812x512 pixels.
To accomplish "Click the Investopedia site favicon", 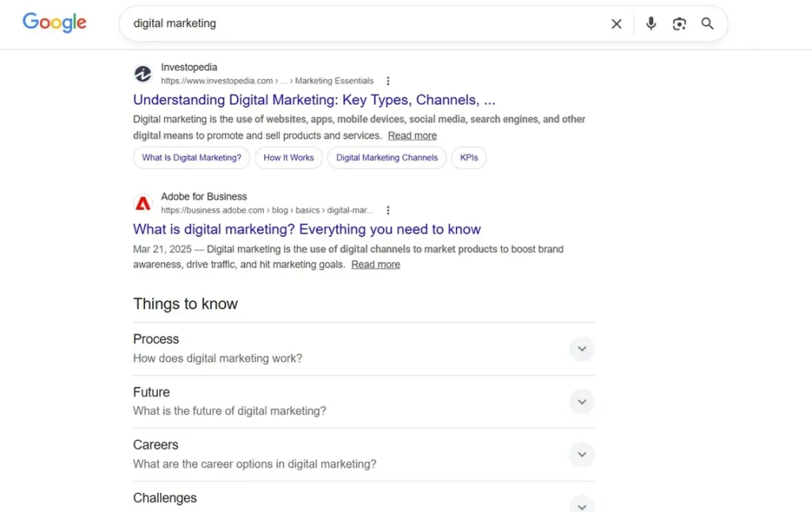I will (x=143, y=73).
